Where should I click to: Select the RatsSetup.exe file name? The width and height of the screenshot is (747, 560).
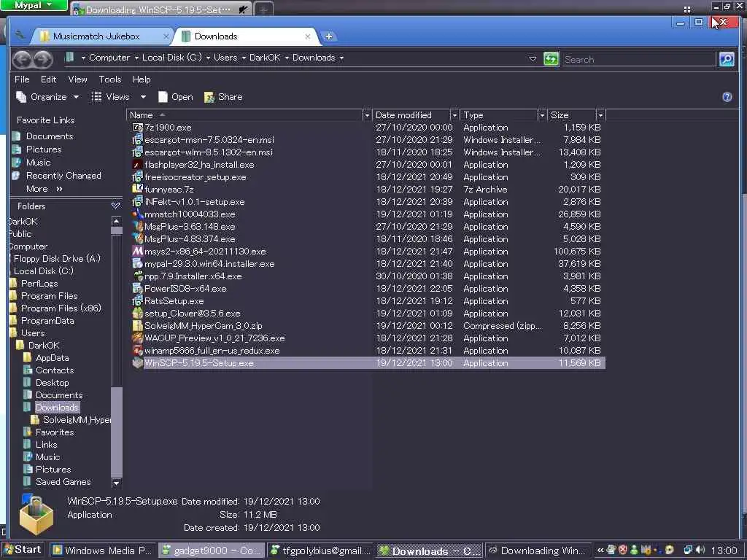point(174,301)
